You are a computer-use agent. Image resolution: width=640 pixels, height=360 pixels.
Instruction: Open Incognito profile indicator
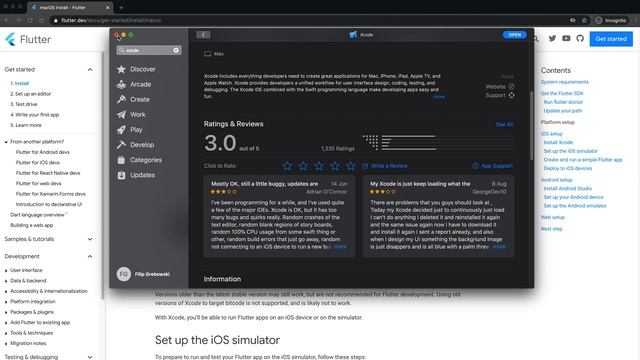pos(611,20)
